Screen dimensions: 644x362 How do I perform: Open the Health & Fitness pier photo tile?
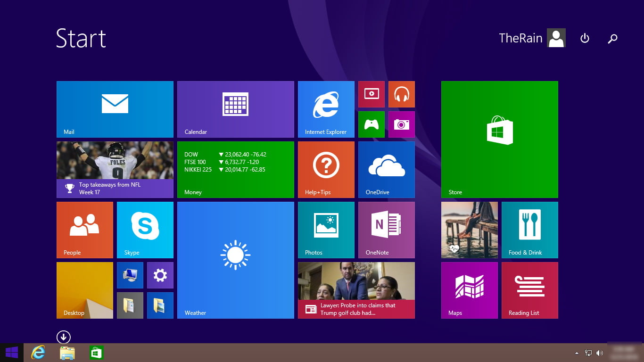[x=470, y=230]
